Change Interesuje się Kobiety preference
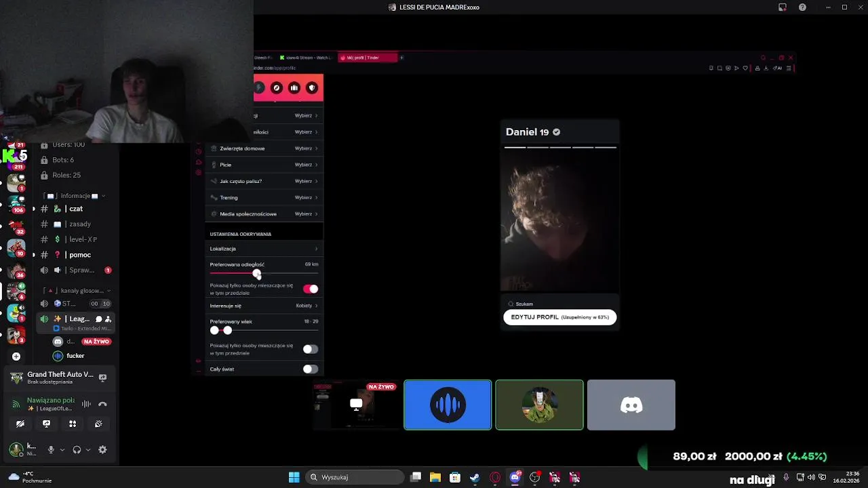 [x=264, y=306]
